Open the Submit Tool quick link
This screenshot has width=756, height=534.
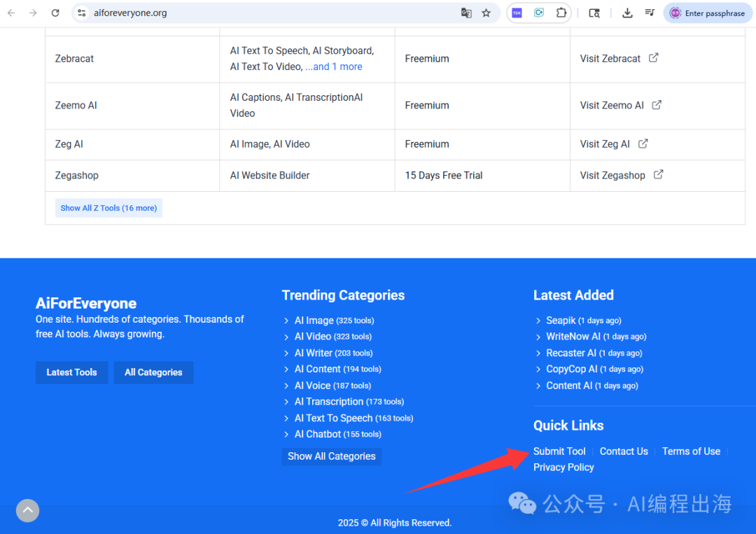tap(559, 451)
